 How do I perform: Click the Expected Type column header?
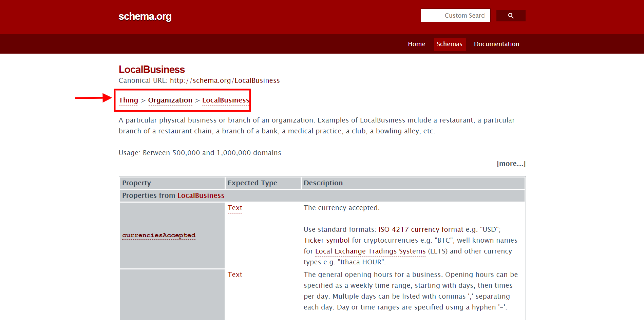coord(263,183)
